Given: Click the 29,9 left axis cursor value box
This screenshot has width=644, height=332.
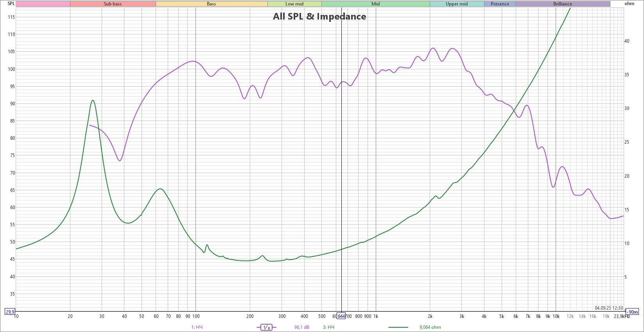Looking at the screenshot, I should (x=10, y=312).
